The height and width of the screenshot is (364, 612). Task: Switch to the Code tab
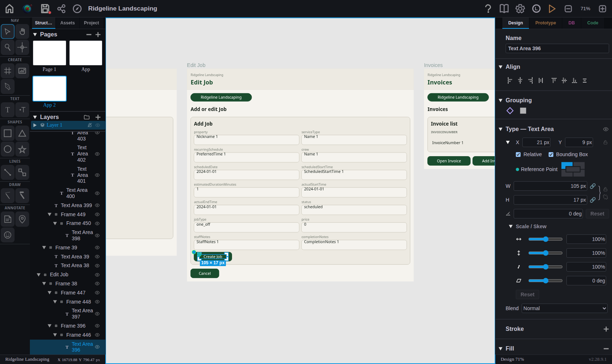[593, 23]
